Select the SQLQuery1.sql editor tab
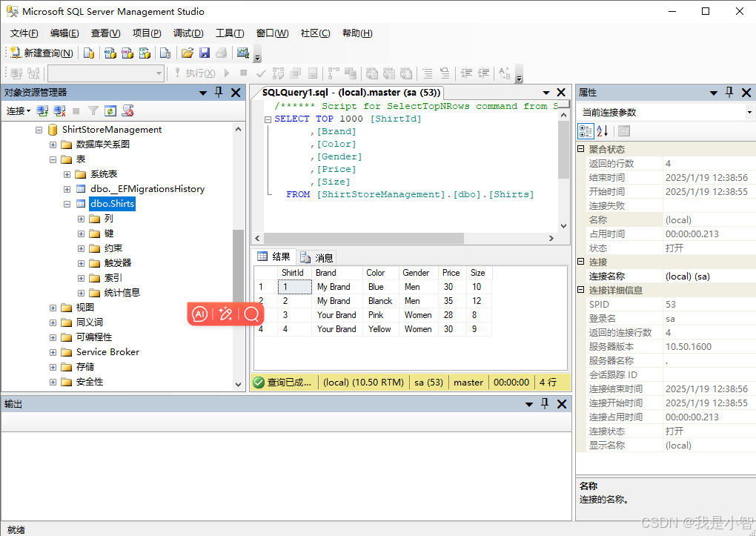The width and height of the screenshot is (756, 536). pyautogui.click(x=351, y=93)
